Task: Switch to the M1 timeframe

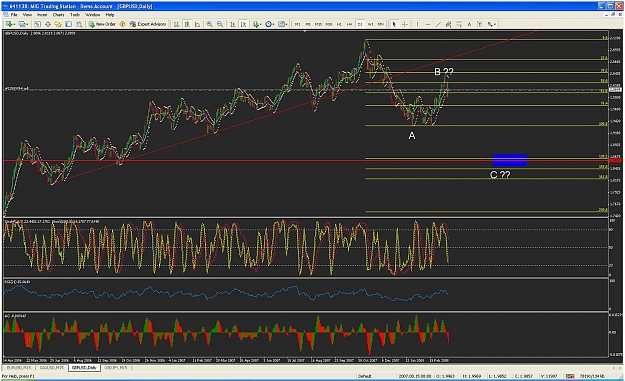Action: click(297, 24)
